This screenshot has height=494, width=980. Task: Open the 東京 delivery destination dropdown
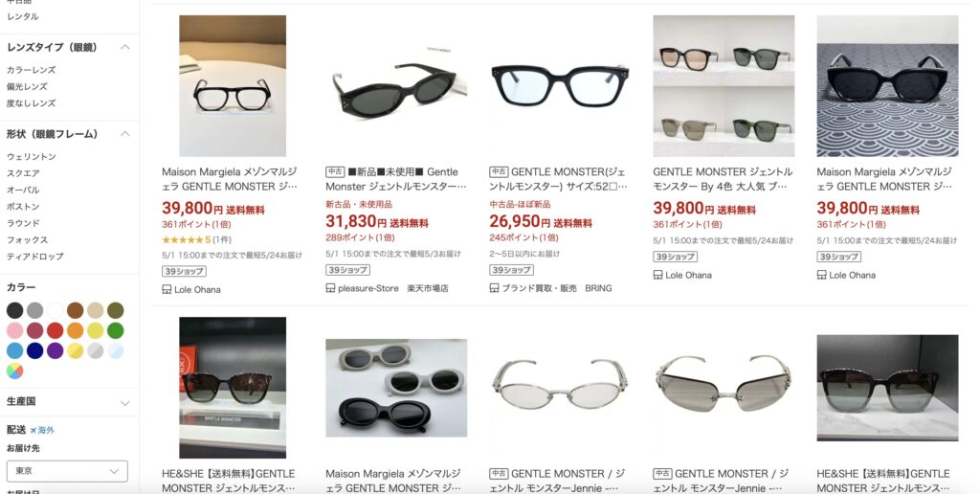pyautogui.click(x=68, y=471)
